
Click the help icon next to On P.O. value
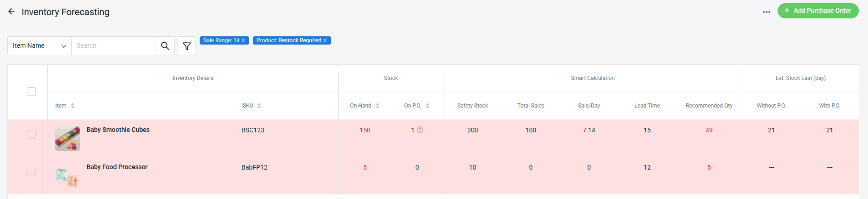point(420,130)
